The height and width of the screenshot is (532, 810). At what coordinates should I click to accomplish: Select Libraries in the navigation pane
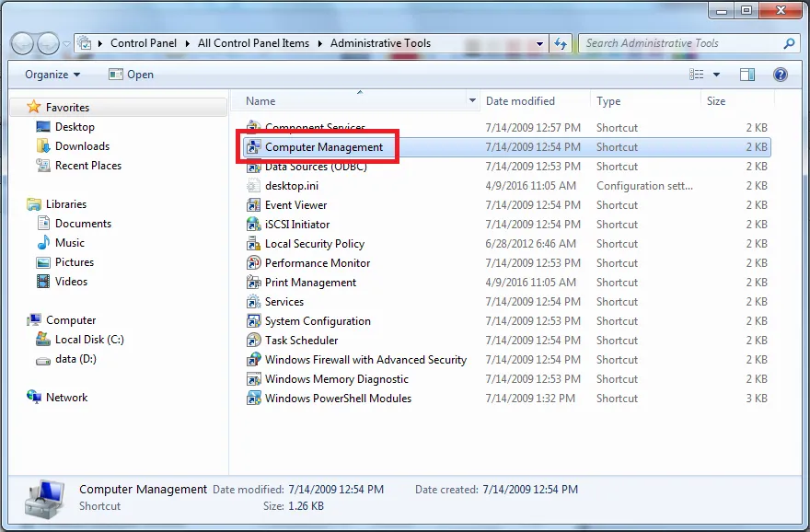point(66,204)
